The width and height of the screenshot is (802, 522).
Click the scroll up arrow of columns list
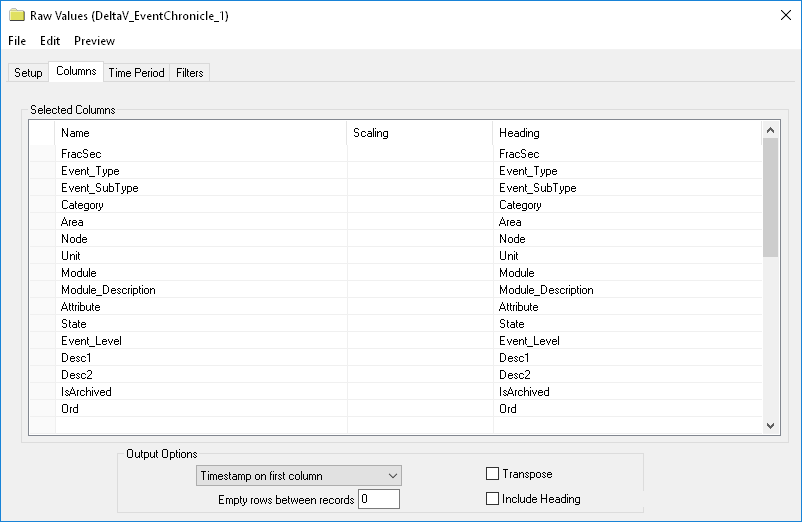pyautogui.click(x=770, y=130)
